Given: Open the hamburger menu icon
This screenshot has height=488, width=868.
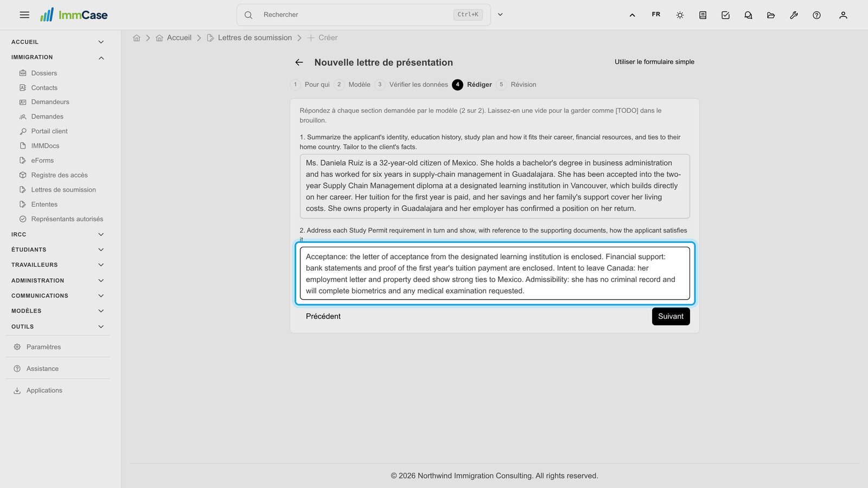Looking at the screenshot, I should 24,15.
